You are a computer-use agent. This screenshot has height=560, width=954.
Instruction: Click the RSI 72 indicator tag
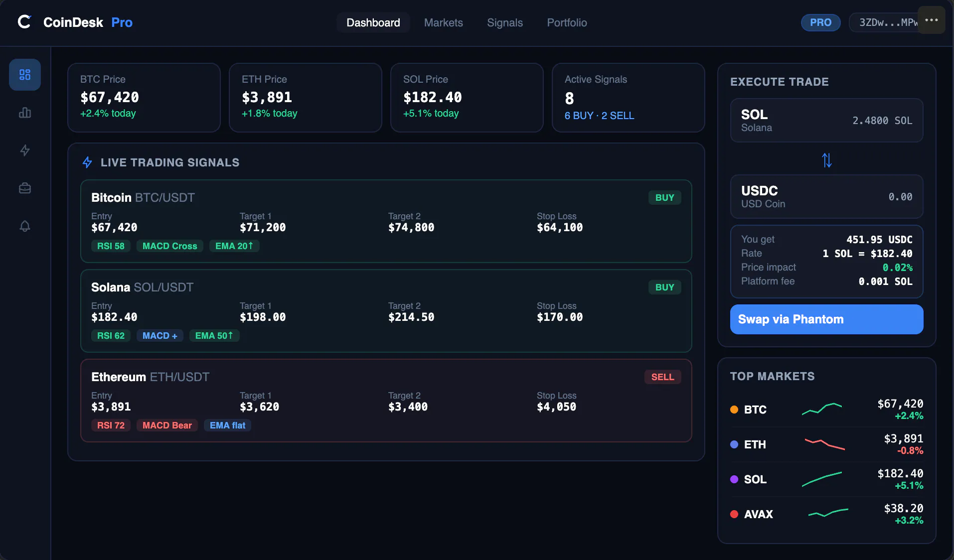(111, 425)
